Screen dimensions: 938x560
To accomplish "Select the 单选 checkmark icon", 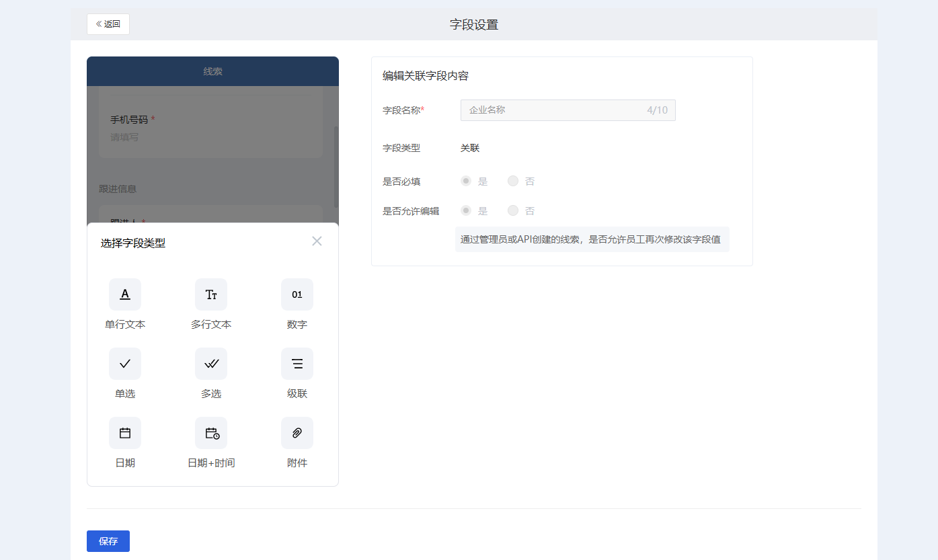I will 125,364.
